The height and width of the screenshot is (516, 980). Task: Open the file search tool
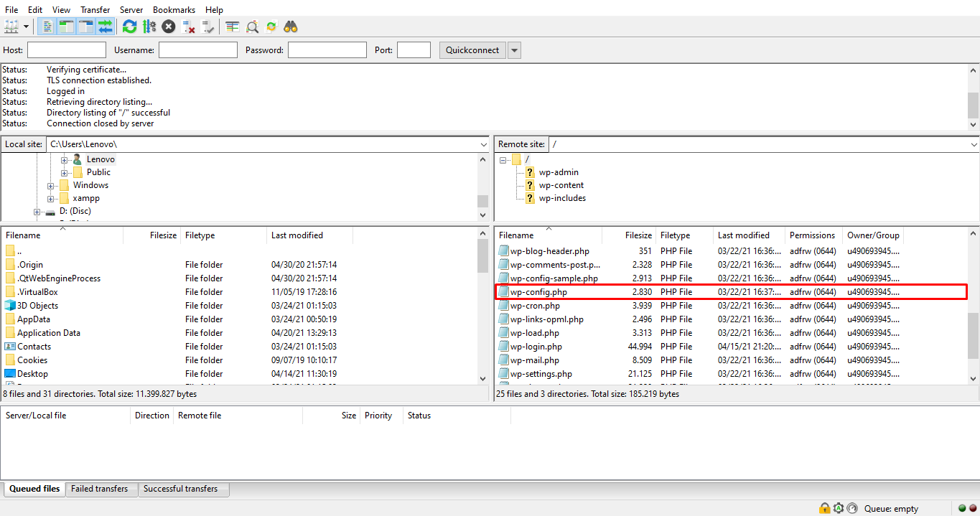tap(251, 27)
